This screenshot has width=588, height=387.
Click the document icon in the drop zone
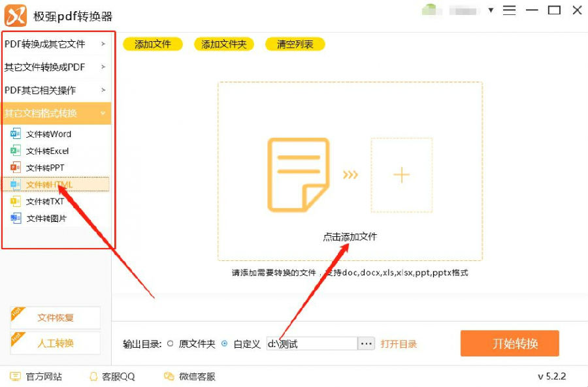click(299, 175)
